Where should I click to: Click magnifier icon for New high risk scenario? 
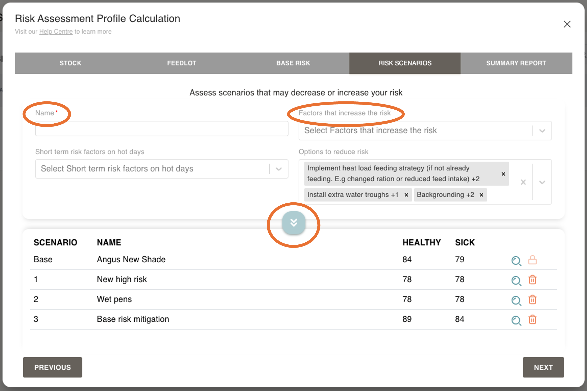(x=516, y=281)
